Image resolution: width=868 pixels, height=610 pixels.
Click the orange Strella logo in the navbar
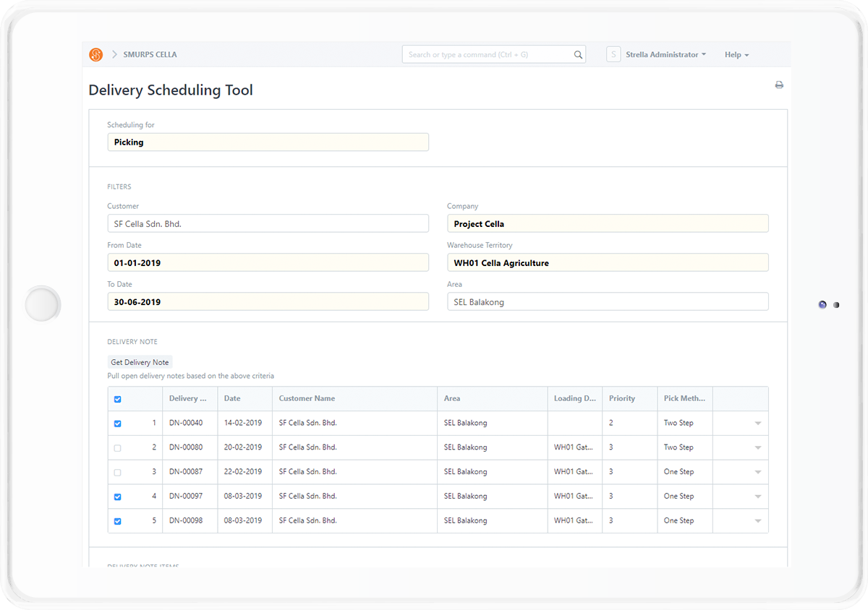96,53
